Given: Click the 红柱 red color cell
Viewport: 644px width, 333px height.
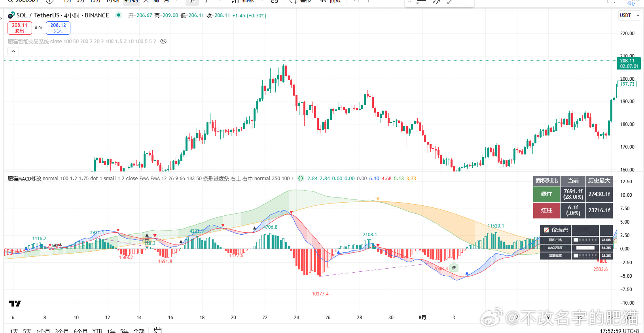Looking at the screenshot, I should coord(547,210).
